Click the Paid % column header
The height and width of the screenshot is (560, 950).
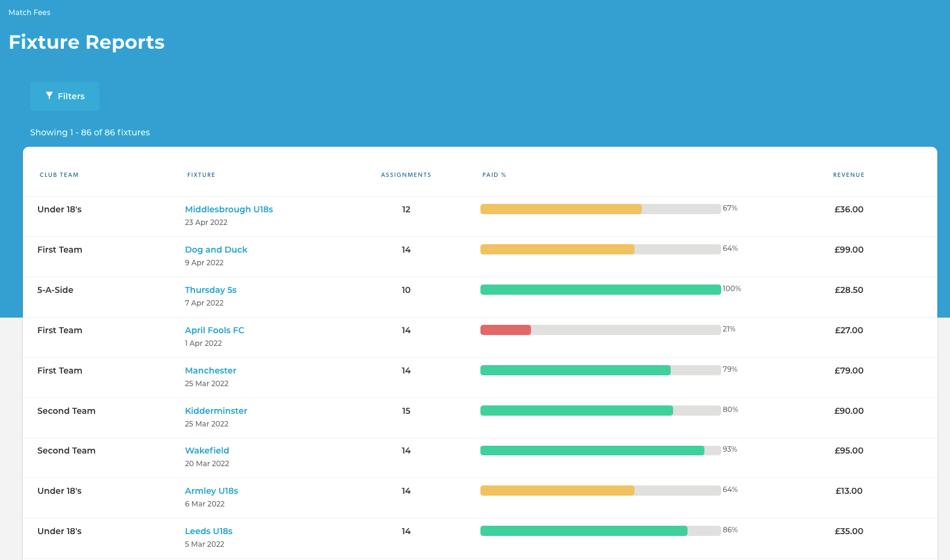click(494, 175)
